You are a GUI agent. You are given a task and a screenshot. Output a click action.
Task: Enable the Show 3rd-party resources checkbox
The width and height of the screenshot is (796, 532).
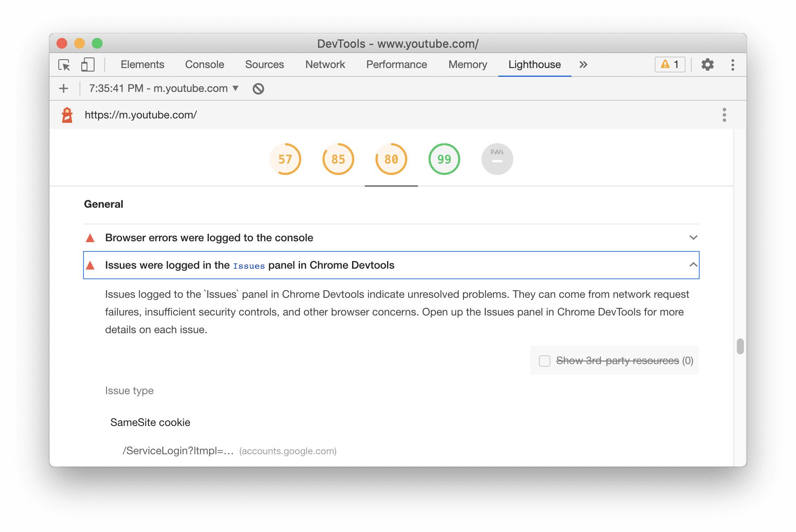click(544, 361)
